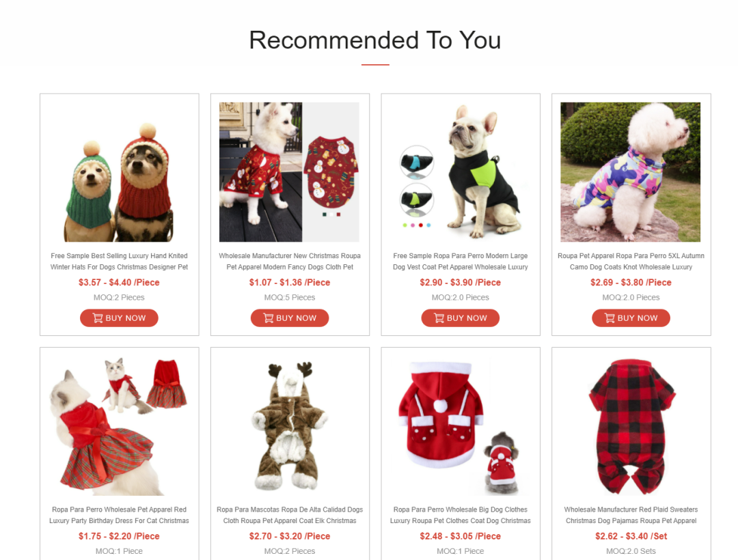Image resolution: width=738 pixels, height=560 pixels.
Task: Open the red Santa hoodie product image
Action: tap(461, 426)
